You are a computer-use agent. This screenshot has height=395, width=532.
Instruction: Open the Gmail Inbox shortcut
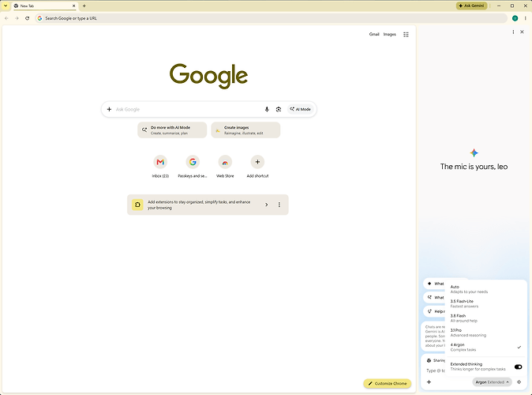point(160,167)
